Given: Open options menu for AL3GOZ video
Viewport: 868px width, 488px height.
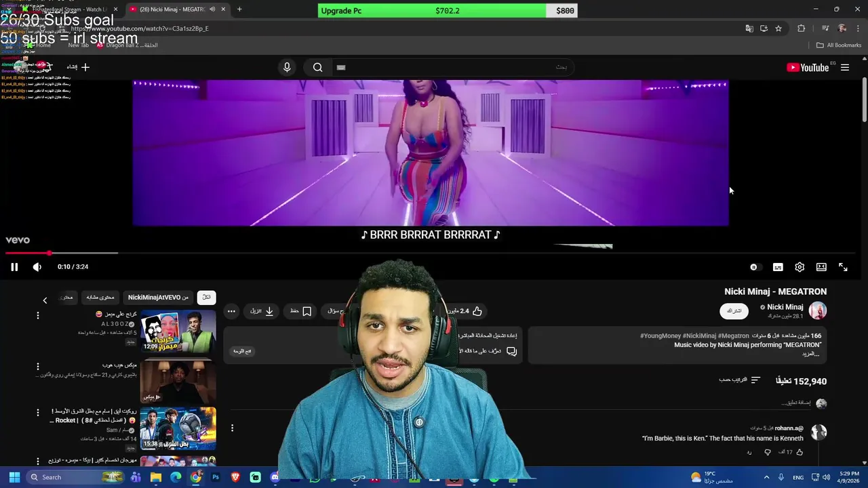Looking at the screenshot, I should pos(38,315).
